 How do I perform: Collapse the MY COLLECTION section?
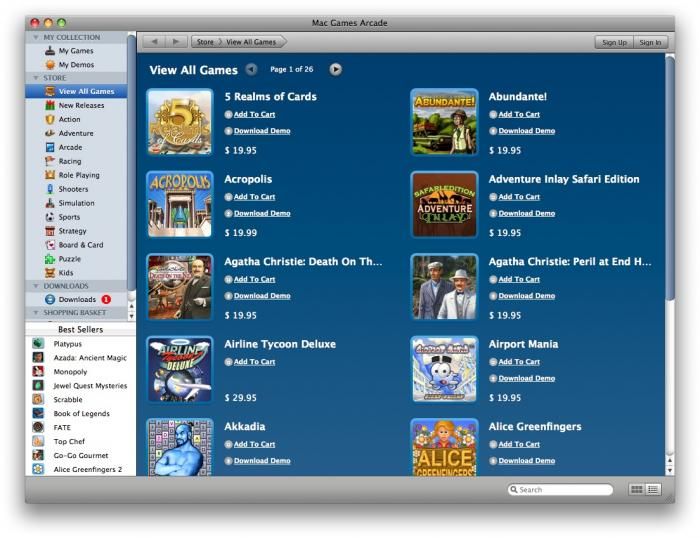pyautogui.click(x=36, y=38)
